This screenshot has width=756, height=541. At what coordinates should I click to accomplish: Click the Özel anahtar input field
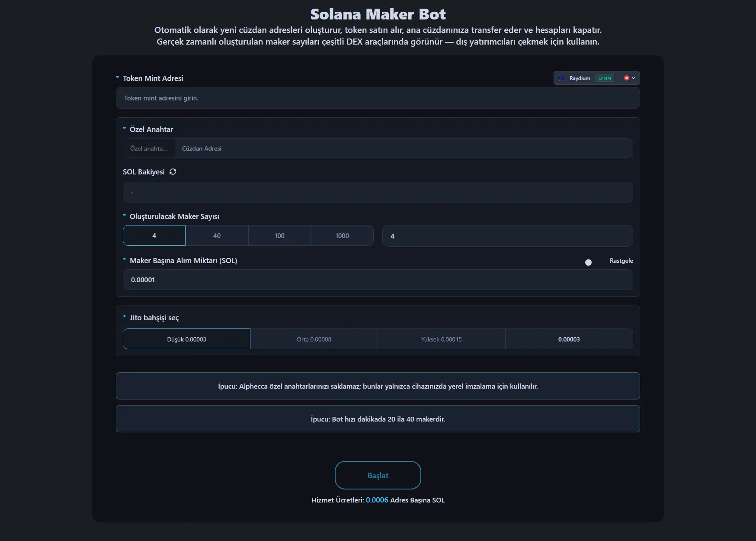click(x=149, y=148)
